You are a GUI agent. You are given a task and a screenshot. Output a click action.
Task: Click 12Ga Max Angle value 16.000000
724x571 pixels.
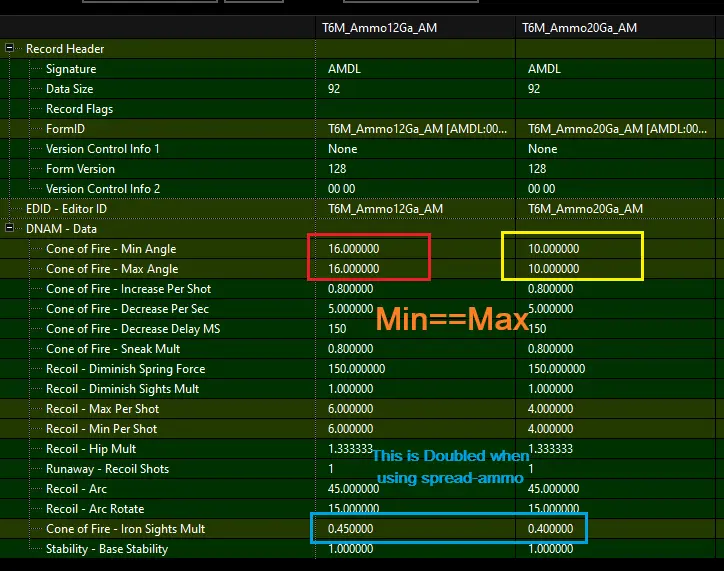(x=353, y=269)
